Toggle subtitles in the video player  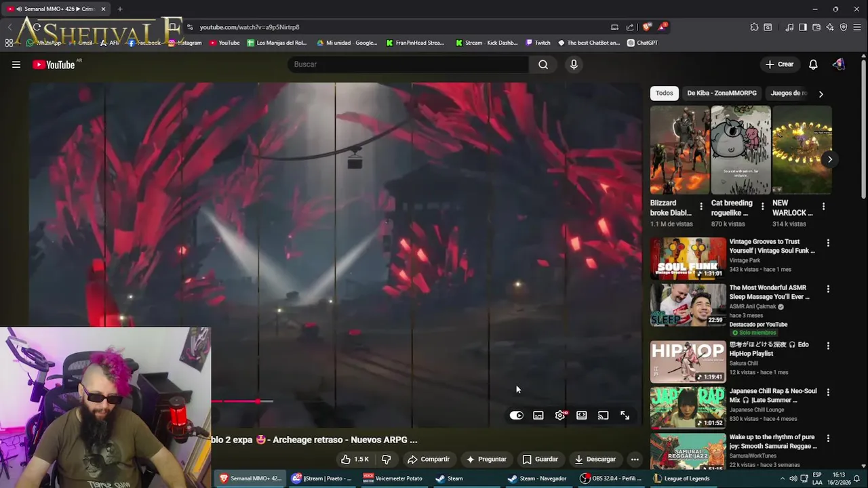538,415
